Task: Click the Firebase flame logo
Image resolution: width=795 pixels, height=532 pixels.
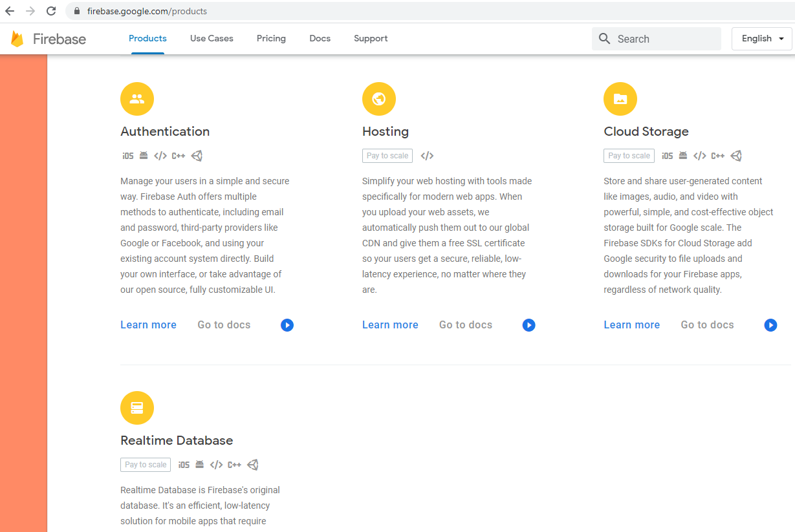Action: (x=17, y=39)
